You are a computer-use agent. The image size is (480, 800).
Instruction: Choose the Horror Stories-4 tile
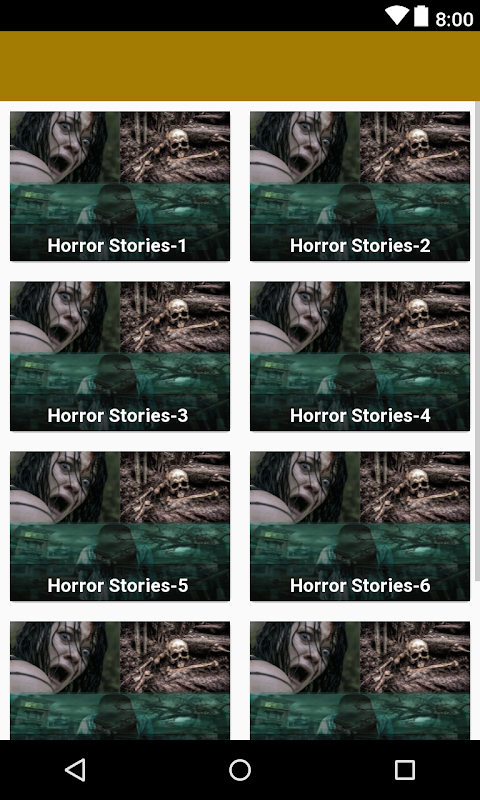point(360,356)
